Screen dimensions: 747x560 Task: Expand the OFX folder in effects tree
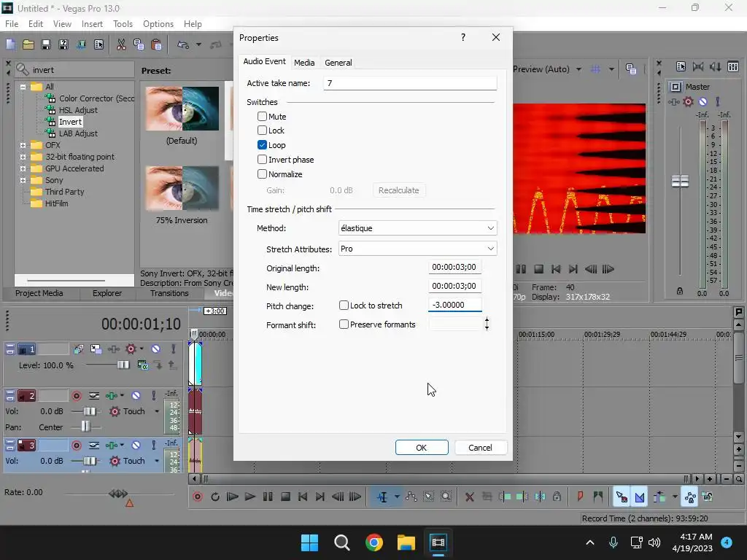pos(23,145)
